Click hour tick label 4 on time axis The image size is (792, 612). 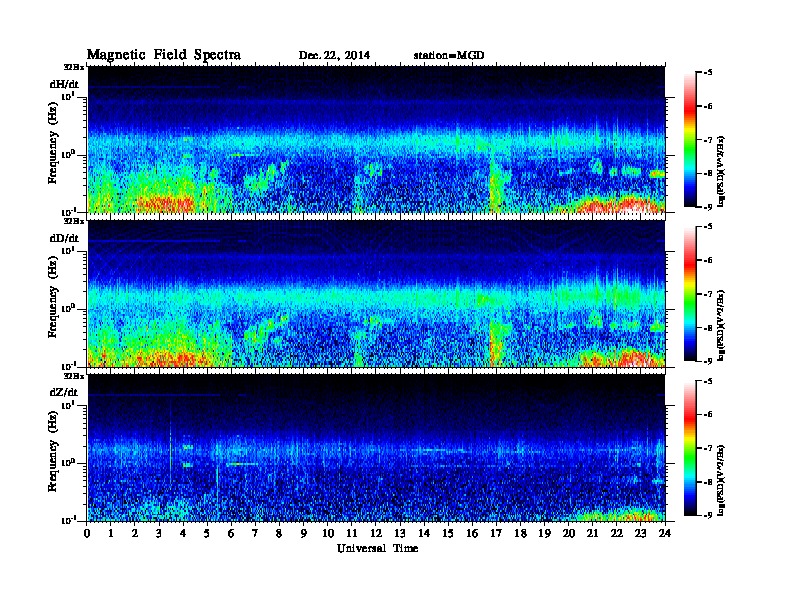[x=183, y=533]
